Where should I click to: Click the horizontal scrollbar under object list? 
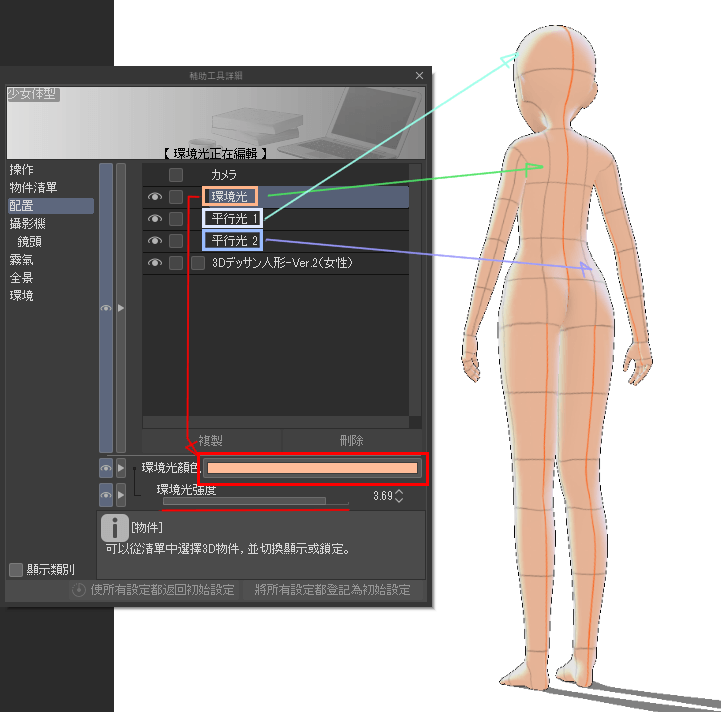pos(275,422)
